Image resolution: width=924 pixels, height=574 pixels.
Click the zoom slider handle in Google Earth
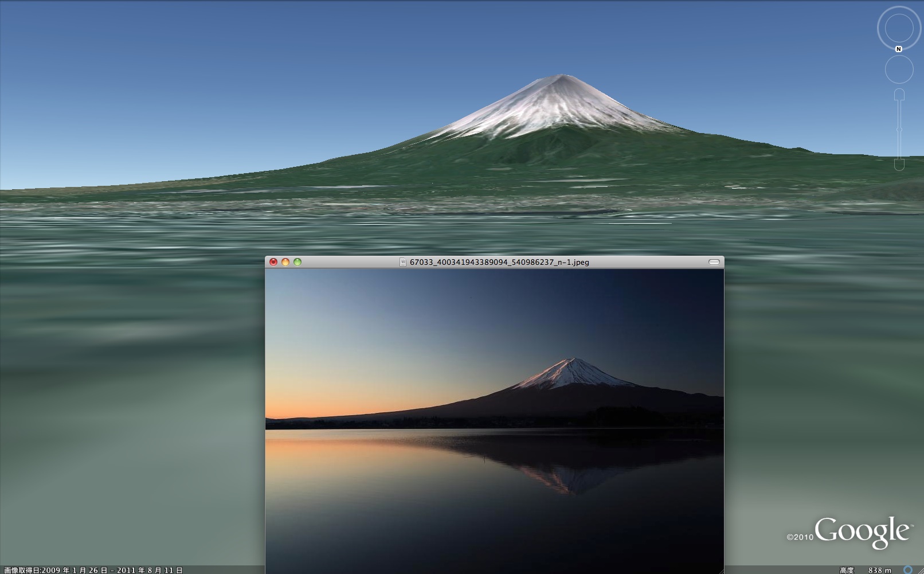pyautogui.click(x=899, y=131)
